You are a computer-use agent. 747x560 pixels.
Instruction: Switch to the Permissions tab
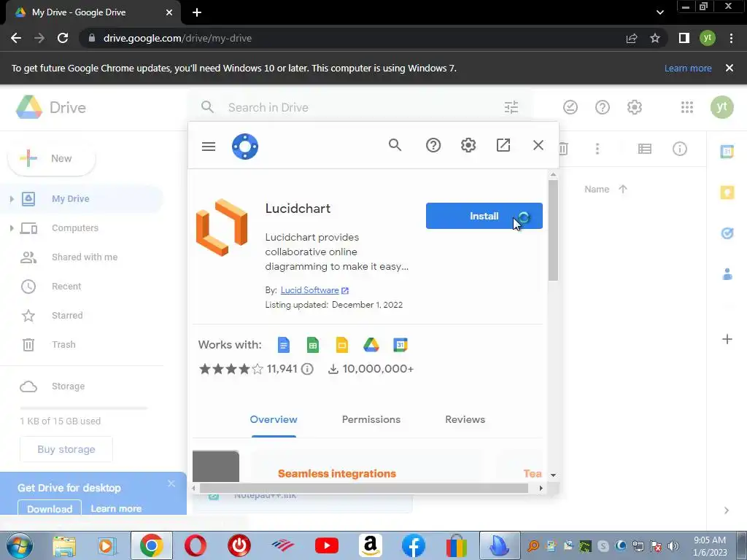coord(371,419)
